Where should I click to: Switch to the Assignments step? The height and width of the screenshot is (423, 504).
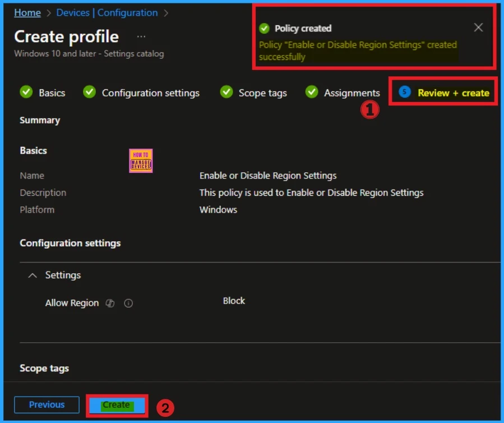(352, 93)
